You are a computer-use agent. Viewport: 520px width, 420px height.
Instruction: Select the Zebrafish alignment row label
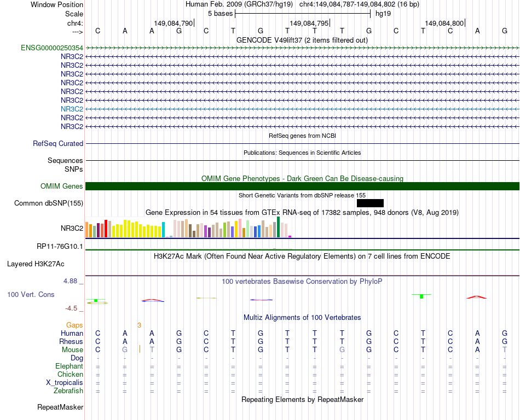pos(68,391)
